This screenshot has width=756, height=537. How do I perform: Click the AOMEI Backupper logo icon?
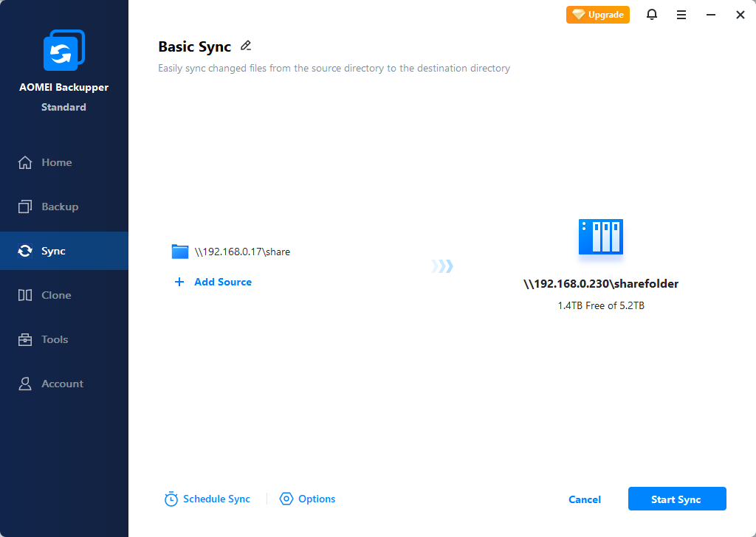(63, 51)
